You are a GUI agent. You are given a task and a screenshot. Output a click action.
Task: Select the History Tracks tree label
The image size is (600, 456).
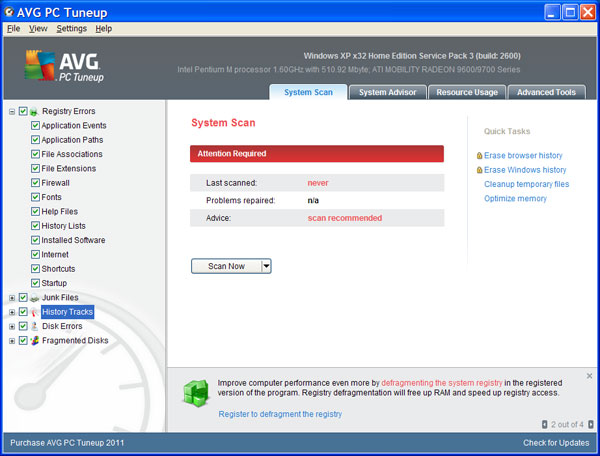[x=67, y=312]
